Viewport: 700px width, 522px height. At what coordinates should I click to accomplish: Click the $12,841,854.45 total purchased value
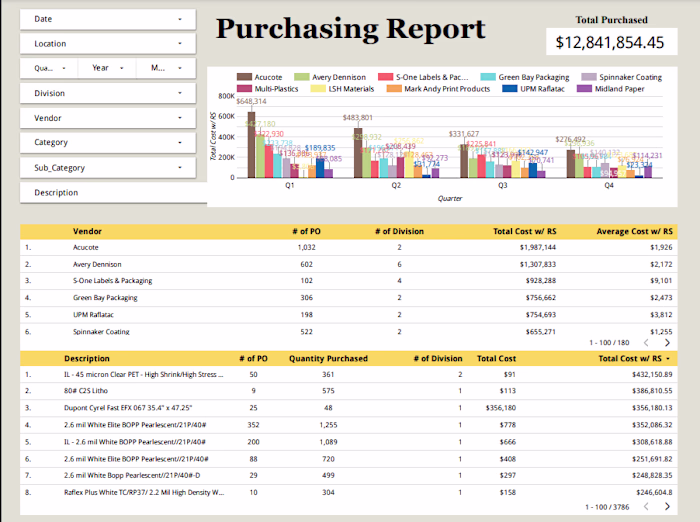610,42
